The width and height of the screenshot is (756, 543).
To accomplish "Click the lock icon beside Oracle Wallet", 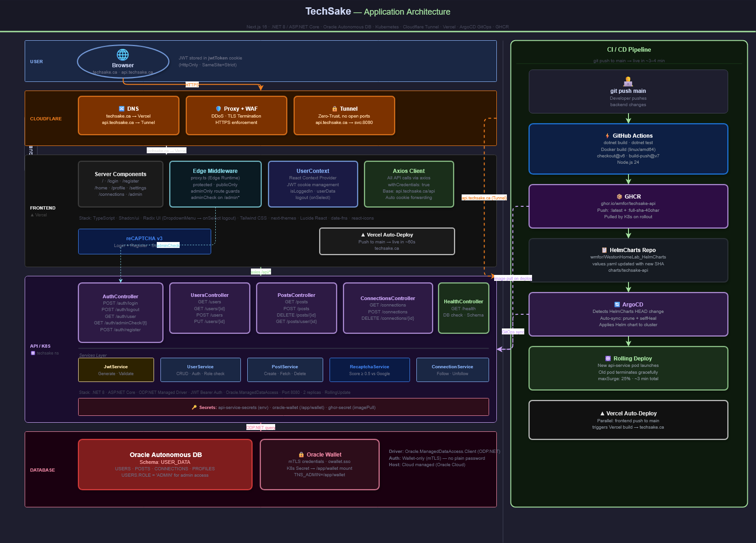I will pyautogui.click(x=301, y=455).
